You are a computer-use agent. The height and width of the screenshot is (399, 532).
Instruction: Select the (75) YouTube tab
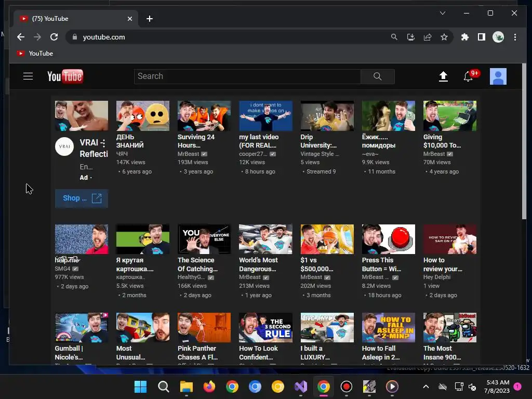(x=76, y=19)
